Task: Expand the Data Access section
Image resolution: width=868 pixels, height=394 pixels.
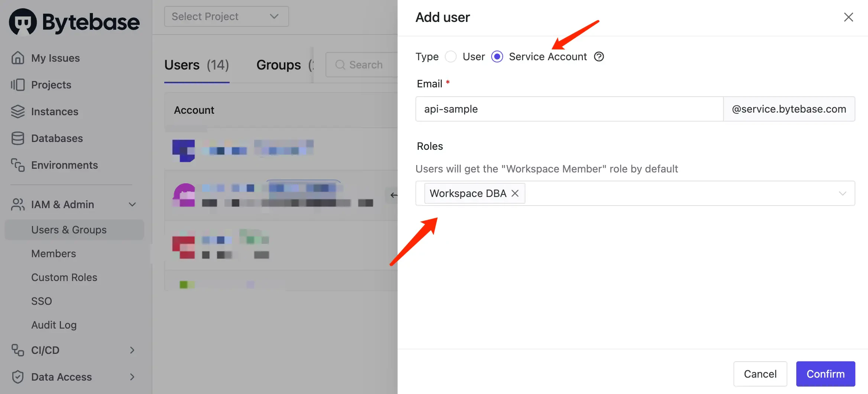Action: 132,377
